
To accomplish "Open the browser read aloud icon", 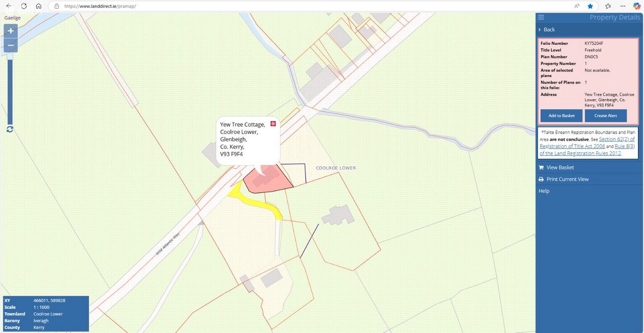I will pos(577,6).
